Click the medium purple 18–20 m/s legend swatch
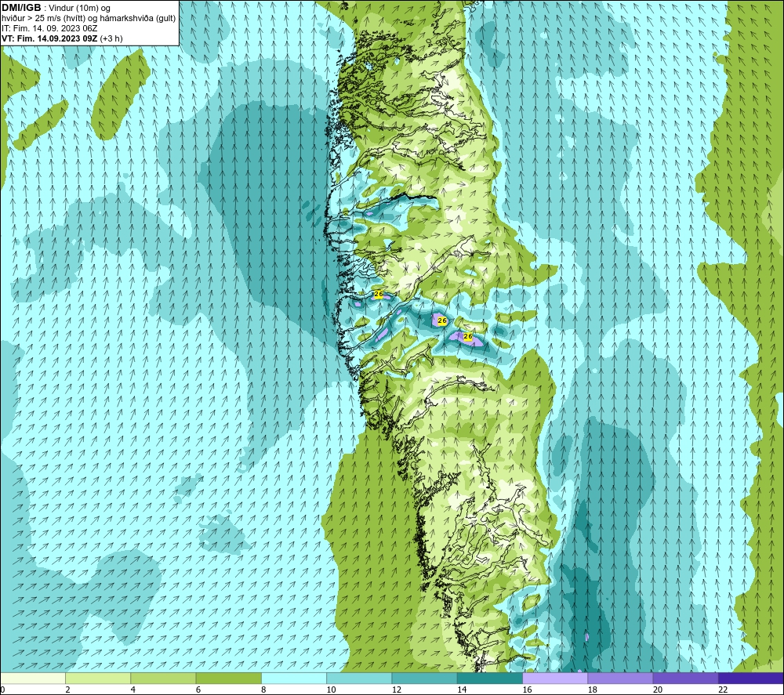This screenshot has height=695, width=784. 620,679
